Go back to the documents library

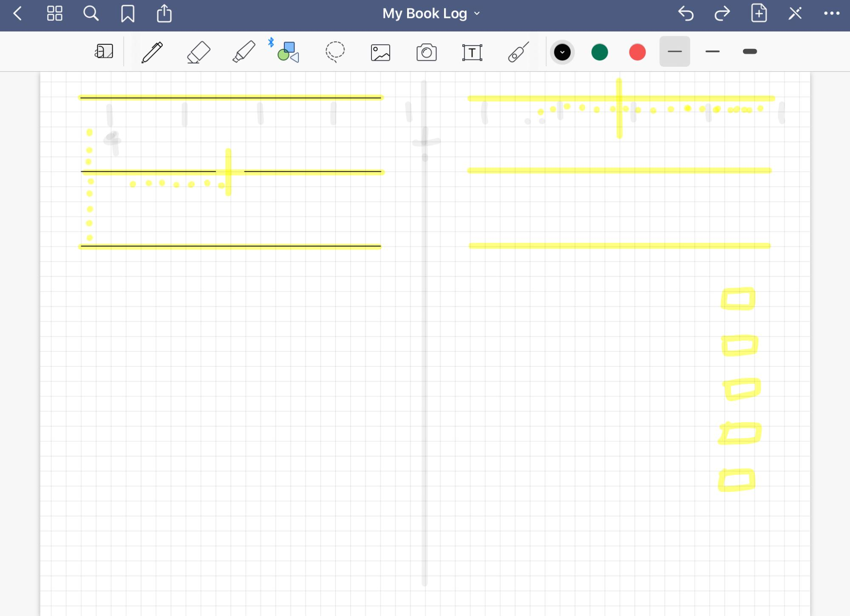pos(17,14)
